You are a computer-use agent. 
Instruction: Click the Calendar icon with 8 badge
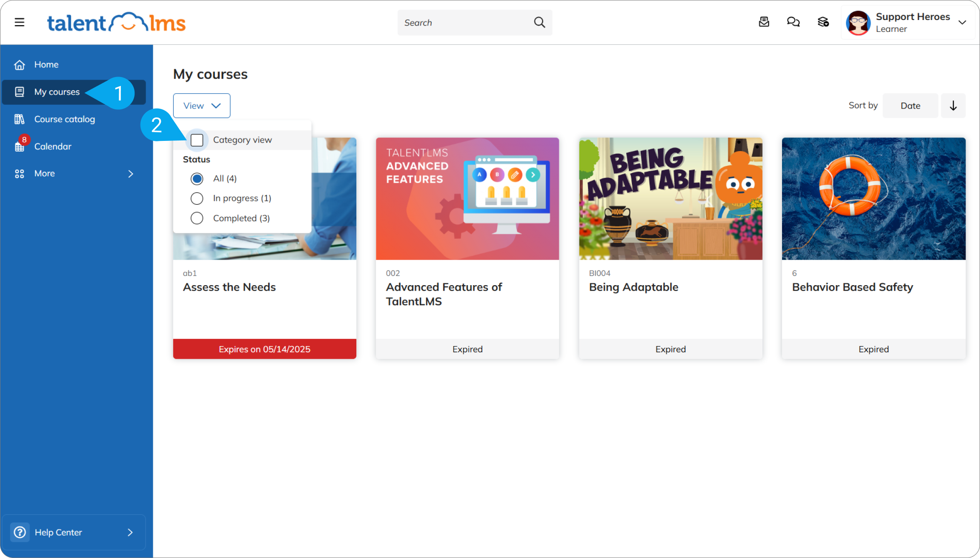click(20, 146)
